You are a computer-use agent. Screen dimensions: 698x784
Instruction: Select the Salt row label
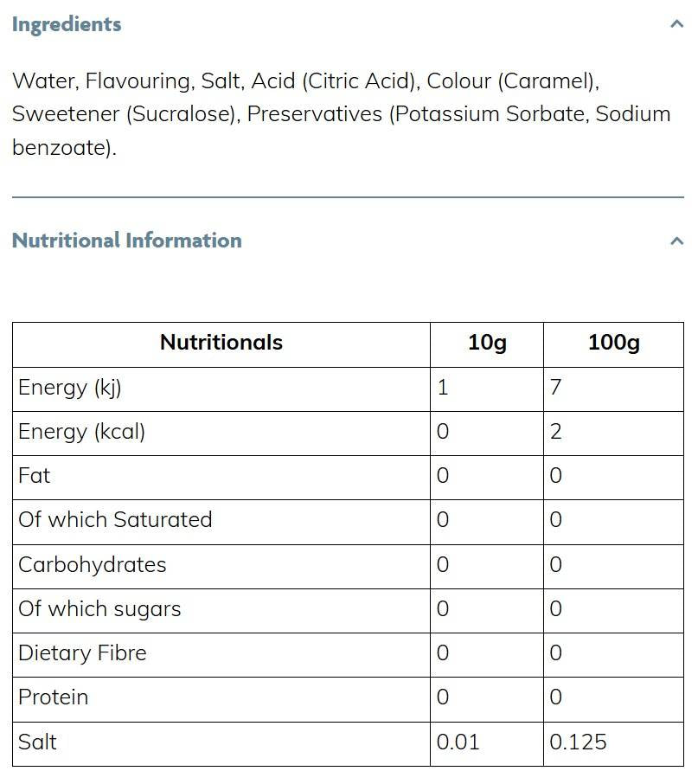(38, 742)
